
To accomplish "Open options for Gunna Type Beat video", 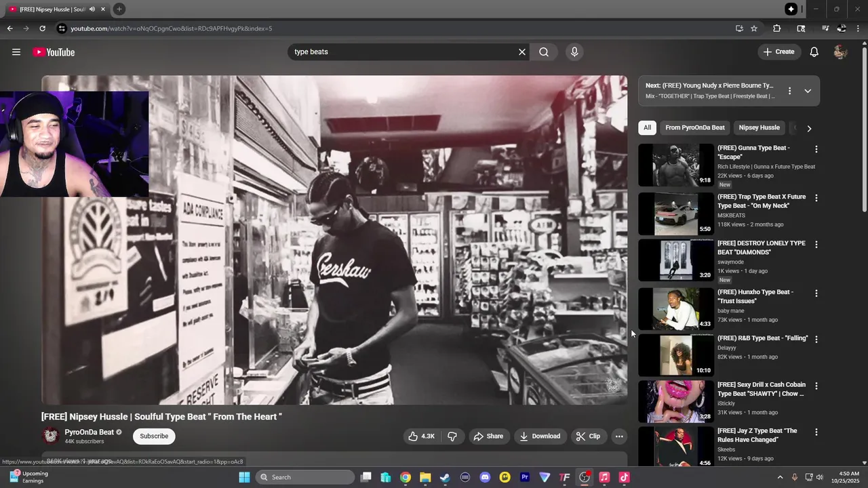I will point(816,149).
